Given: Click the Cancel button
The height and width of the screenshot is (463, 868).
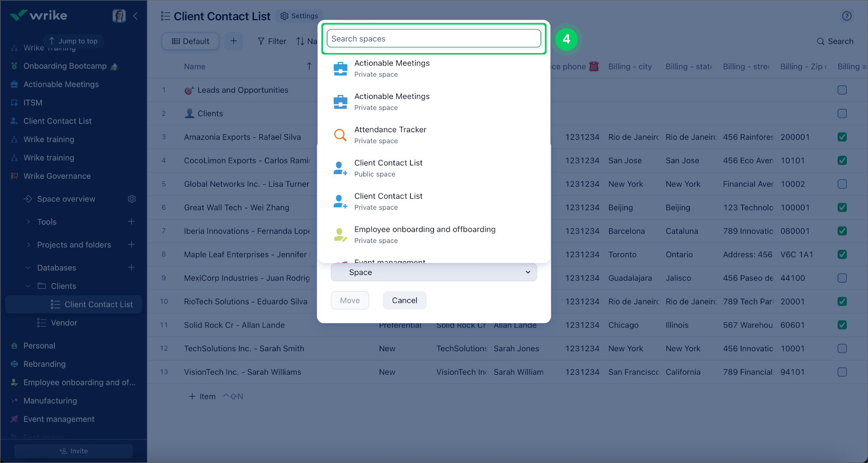Looking at the screenshot, I should (x=404, y=300).
